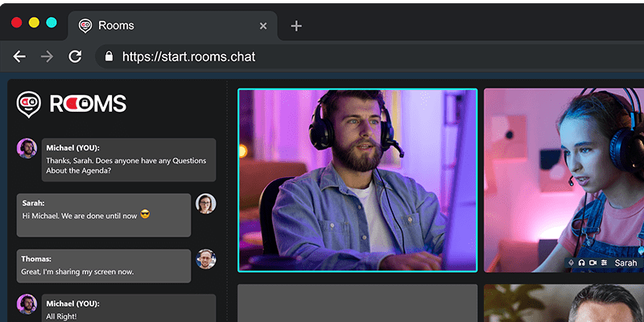Screen dimensions: 644x322
Task: Click Michael's avatar beside the All Right message
Action: [27, 303]
